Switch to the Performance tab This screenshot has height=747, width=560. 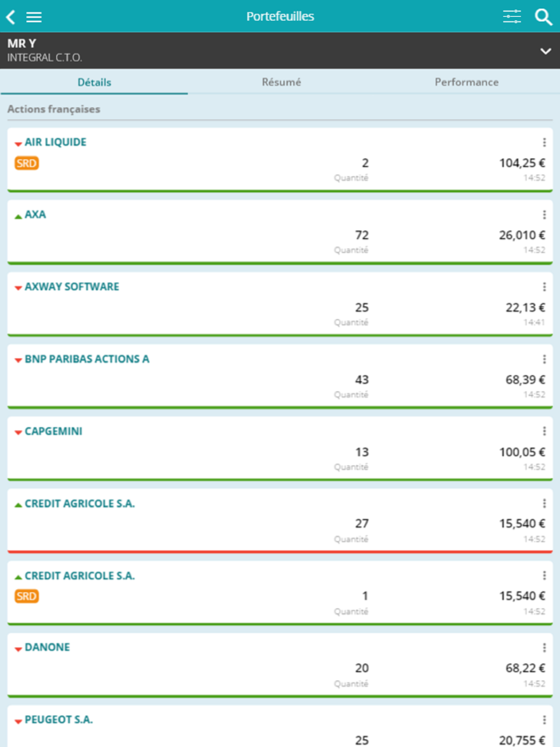[466, 82]
